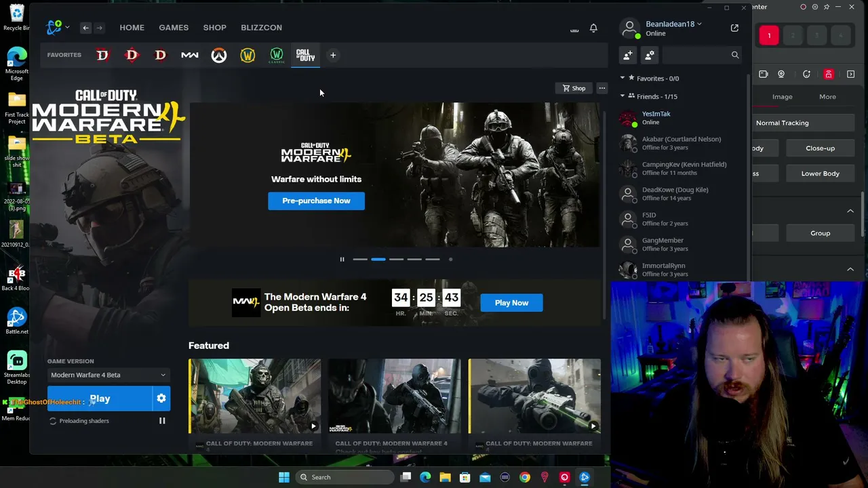The height and width of the screenshot is (488, 868).
Task: Select the second Diablo favorite icon
Action: [x=132, y=55]
